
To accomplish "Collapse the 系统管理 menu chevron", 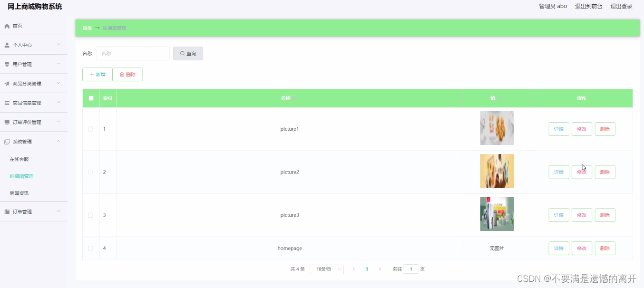I will pyautogui.click(x=59, y=141).
